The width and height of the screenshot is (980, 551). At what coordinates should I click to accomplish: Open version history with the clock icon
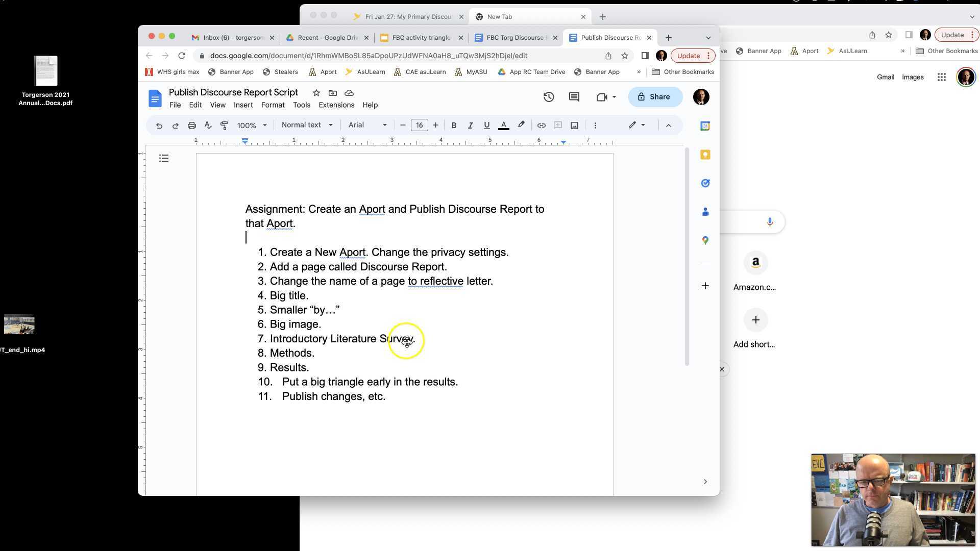[x=549, y=96]
